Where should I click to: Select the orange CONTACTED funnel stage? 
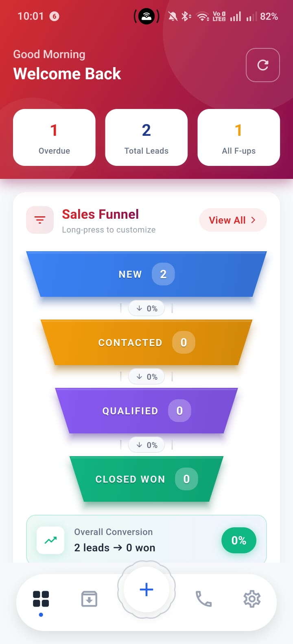coord(146,343)
